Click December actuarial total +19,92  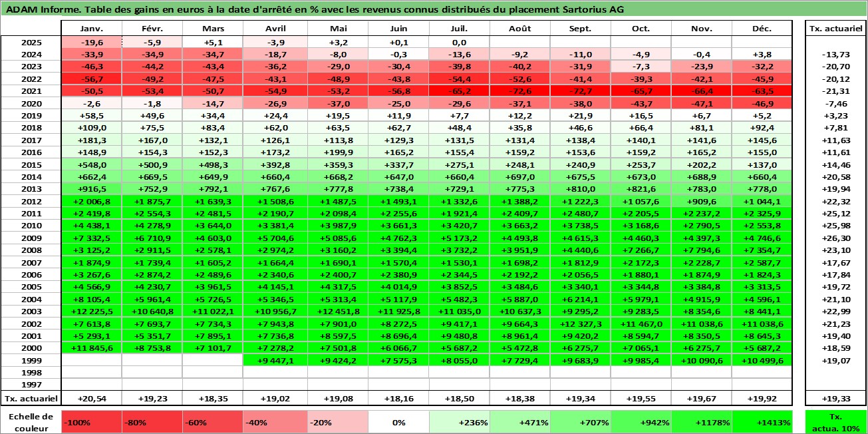point(762,398)
